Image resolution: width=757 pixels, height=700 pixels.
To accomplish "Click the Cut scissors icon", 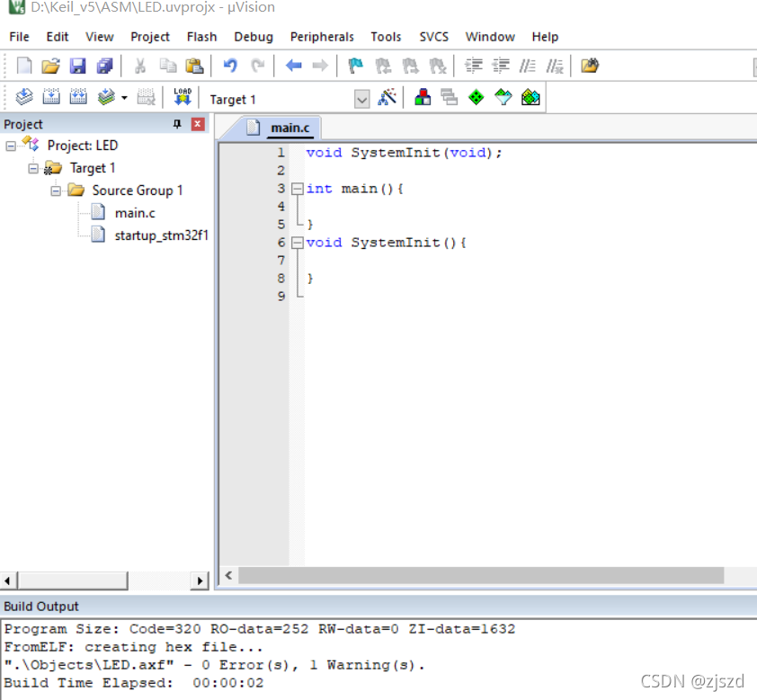I will (140, 66).
